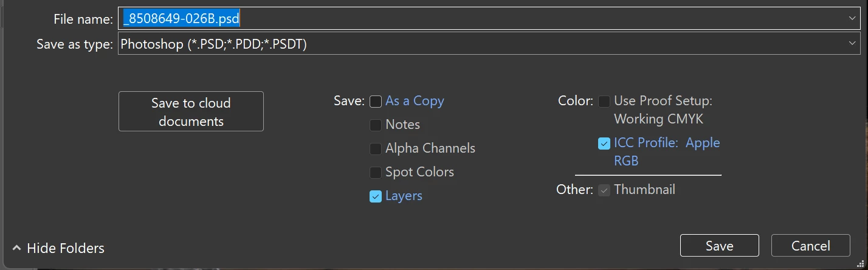
Task: Toggle the Spot Colors checkbox
Action: coord(376,173)
